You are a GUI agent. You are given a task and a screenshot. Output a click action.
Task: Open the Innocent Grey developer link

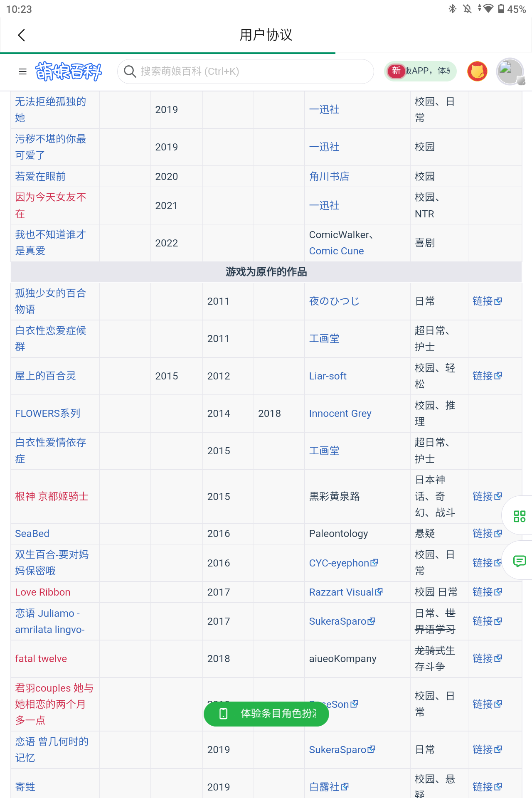click(340, 414)
